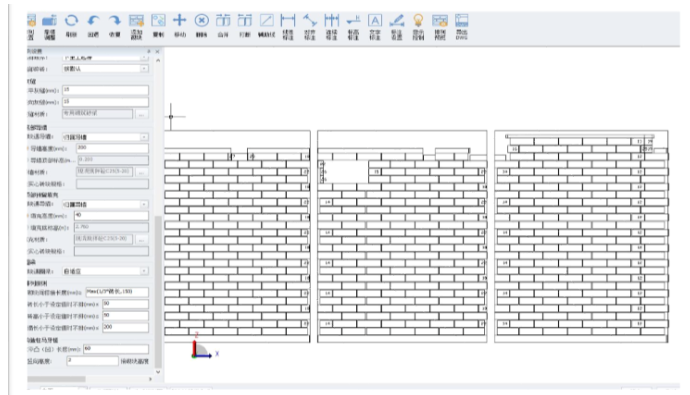
Task: Click the settings panel vertical scrollbar thumb
Action: (158, 291)
